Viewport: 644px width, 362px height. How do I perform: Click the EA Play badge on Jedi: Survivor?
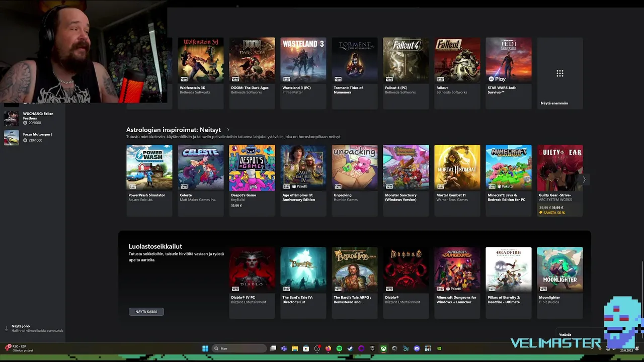497,79
